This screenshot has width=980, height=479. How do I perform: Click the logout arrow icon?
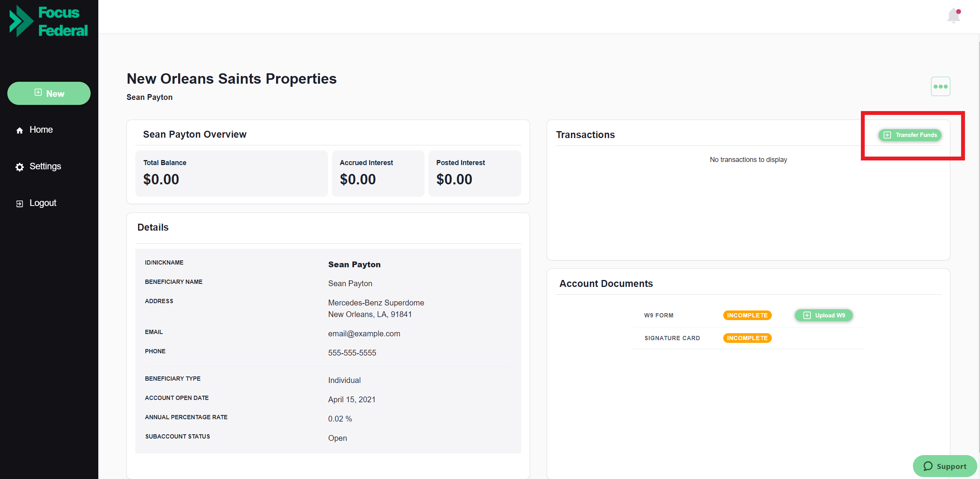(x=20, y=204)
